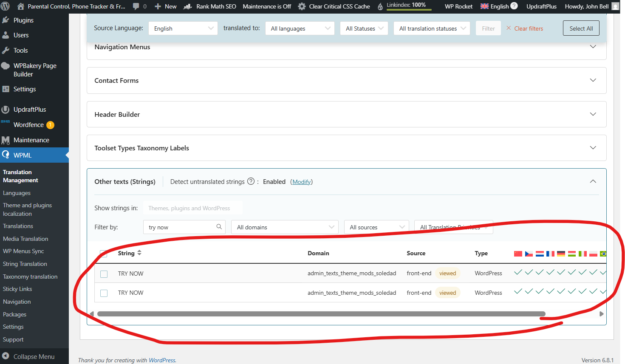Click the Chinese flag column header
Image resolution: width=625 pixels, height=364 pixels.
[x=518, y=254]
